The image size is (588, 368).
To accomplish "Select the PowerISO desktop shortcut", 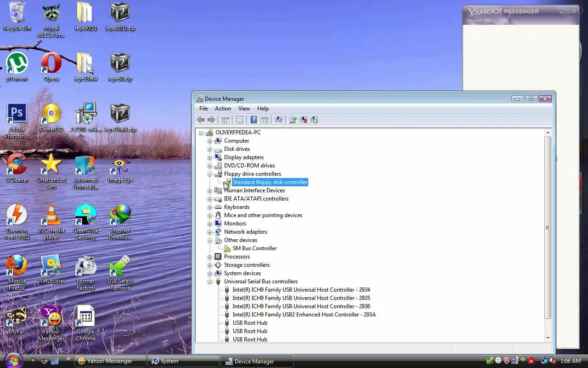I will [51, 118].
